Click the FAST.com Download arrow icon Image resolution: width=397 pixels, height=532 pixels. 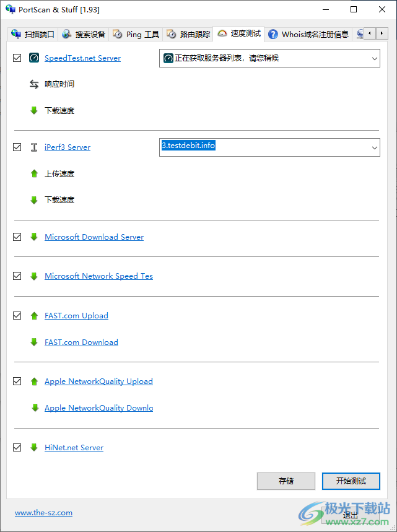pos(34,342)
